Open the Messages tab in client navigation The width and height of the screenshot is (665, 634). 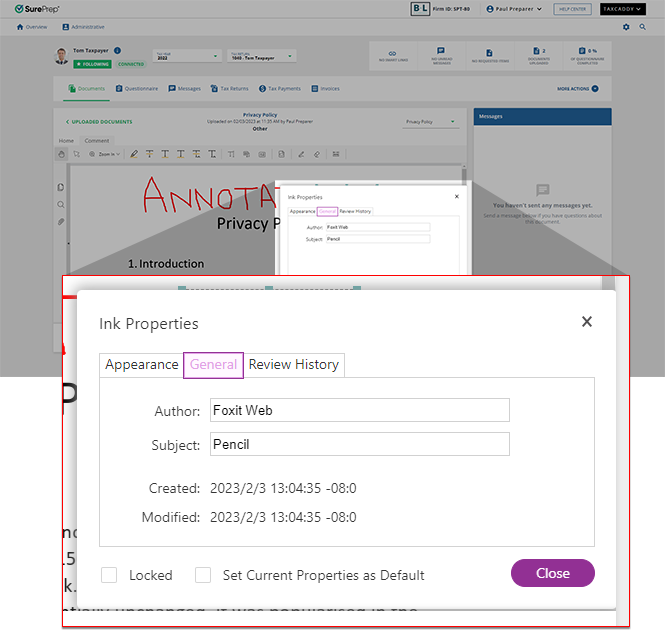(184, 89)
